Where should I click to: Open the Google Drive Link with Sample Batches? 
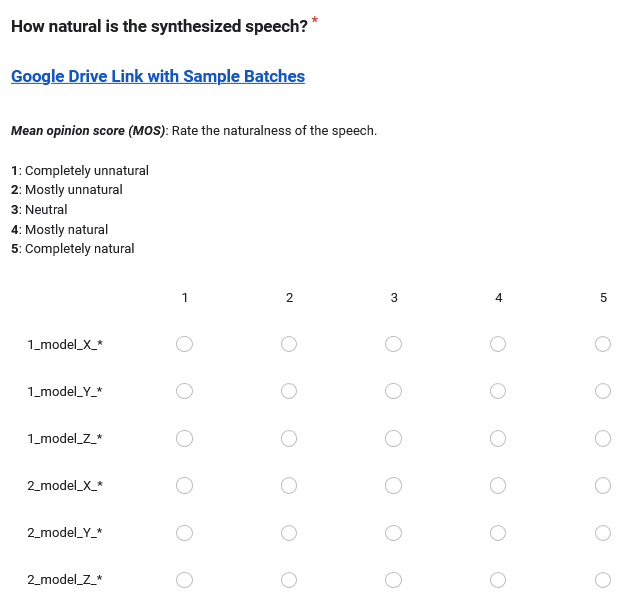point(158,77)
